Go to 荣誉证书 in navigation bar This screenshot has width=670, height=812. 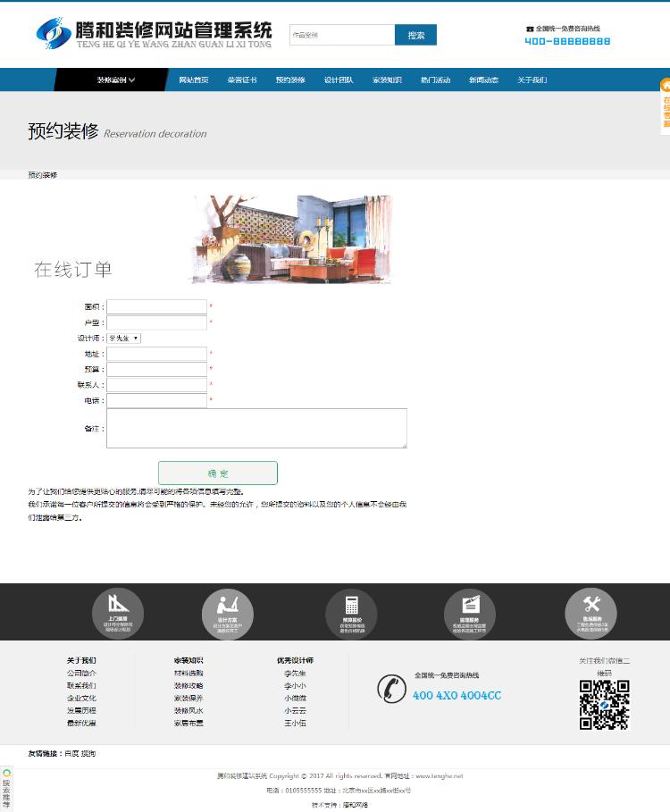click(242, 80)
